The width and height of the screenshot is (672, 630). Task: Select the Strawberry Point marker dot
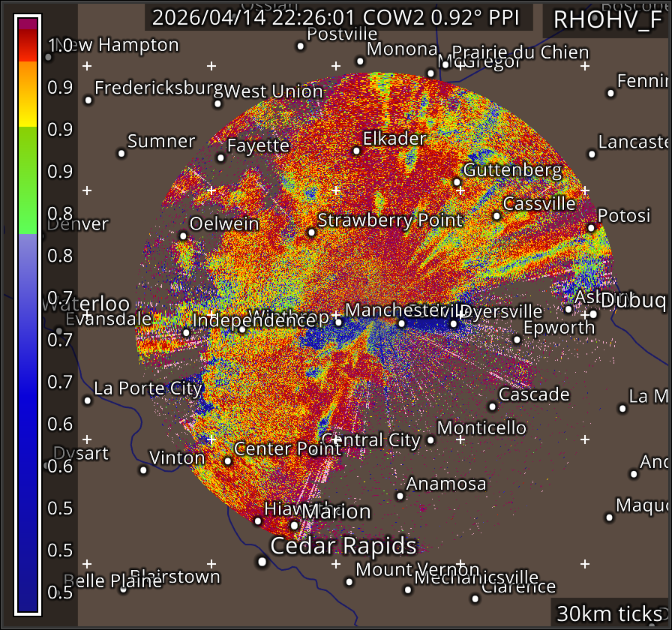coord(311,232)
